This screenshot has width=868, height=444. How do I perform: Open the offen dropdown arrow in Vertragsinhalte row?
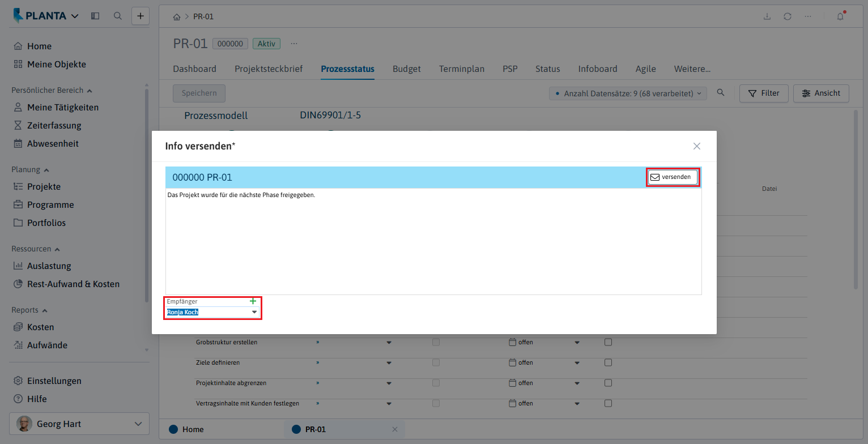tap(577, 404)
